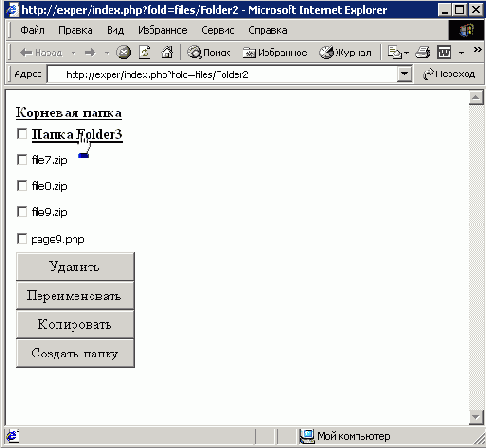Viewport: 486px width, 448px height.
Task: Open the Сервис menu
Action: pos(218,30)
